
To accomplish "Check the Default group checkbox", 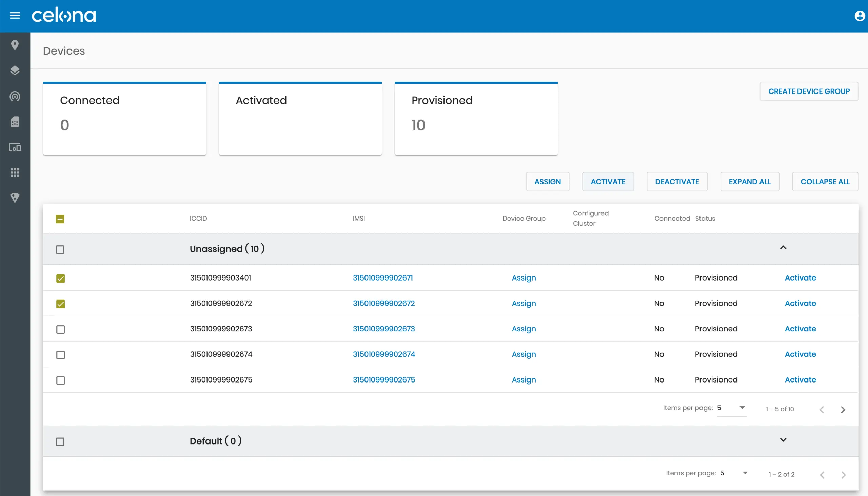I will (60, 442).
